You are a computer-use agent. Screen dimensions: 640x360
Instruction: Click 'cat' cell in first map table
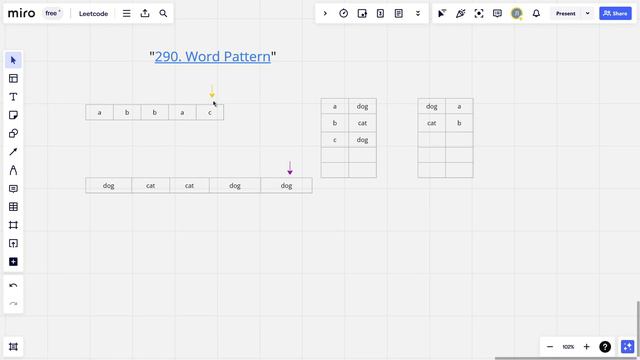coord(362,123)
